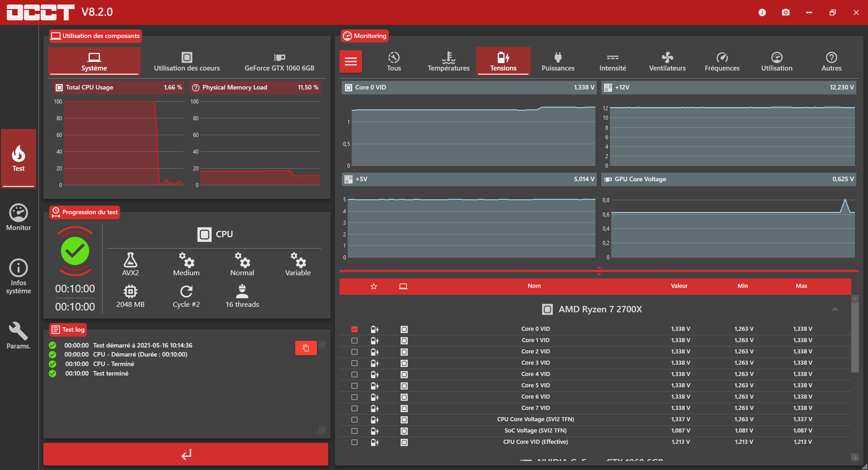The height and width of the screenshot is (470, 868).
Task: Open the Test section in sidebar
Action: point(19,158)
